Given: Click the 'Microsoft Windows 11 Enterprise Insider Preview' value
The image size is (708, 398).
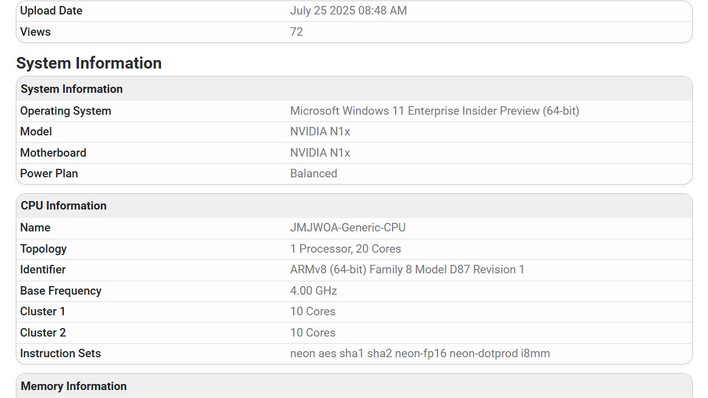Looking at the screenshot, I should click(434, 111).
